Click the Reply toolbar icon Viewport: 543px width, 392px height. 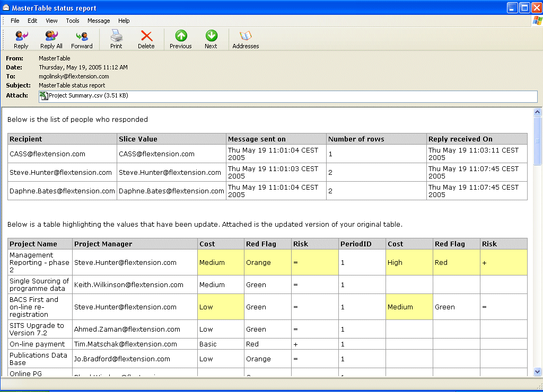21,39
